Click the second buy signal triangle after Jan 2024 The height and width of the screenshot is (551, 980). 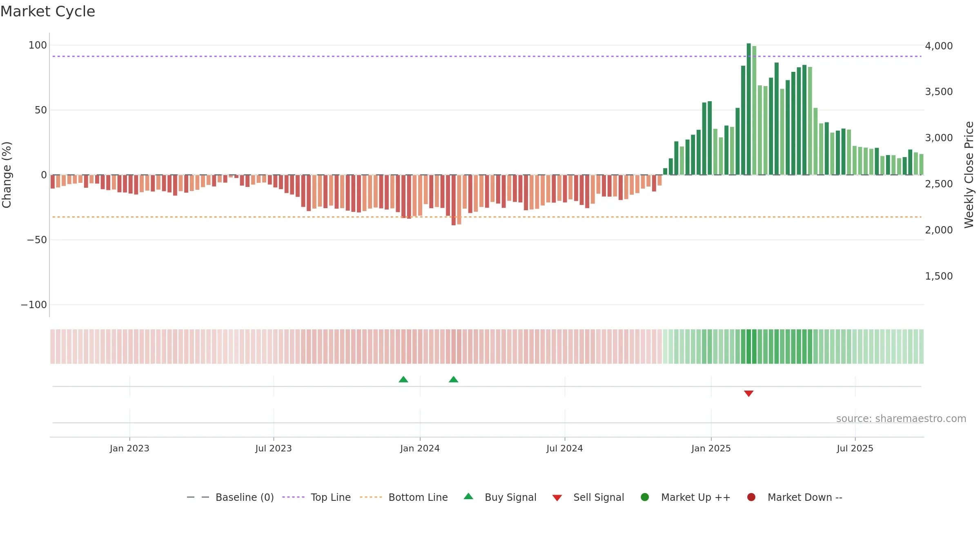pos(454,379)
